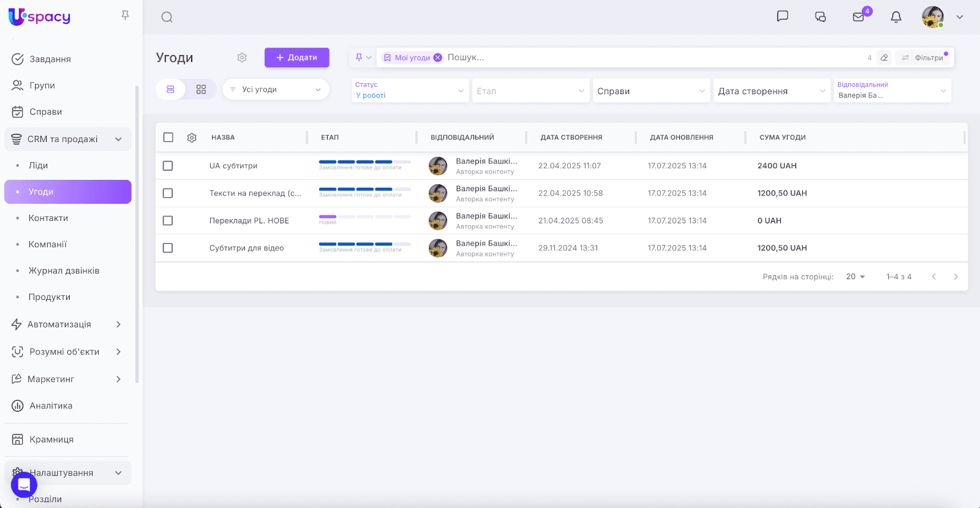Switch to kanban grid view
The height and width of the screenshot is (508, 980).
pos(201,89)
